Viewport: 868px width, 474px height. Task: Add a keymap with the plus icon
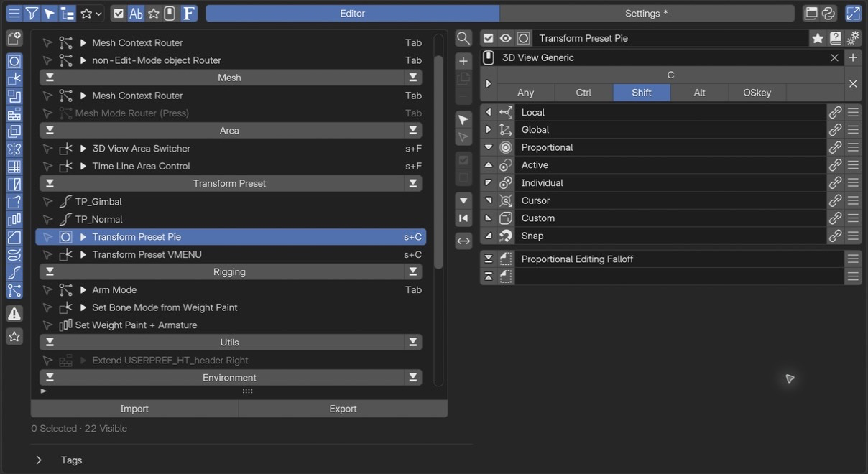tap(853, 57)
